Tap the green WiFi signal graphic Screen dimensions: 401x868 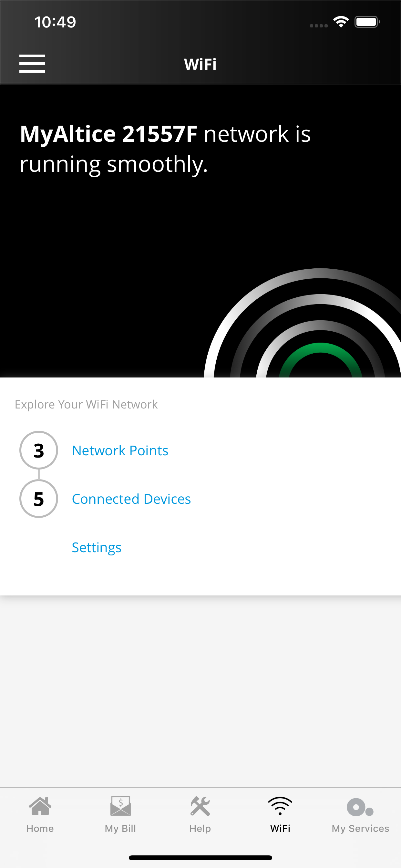click(320, 357)
